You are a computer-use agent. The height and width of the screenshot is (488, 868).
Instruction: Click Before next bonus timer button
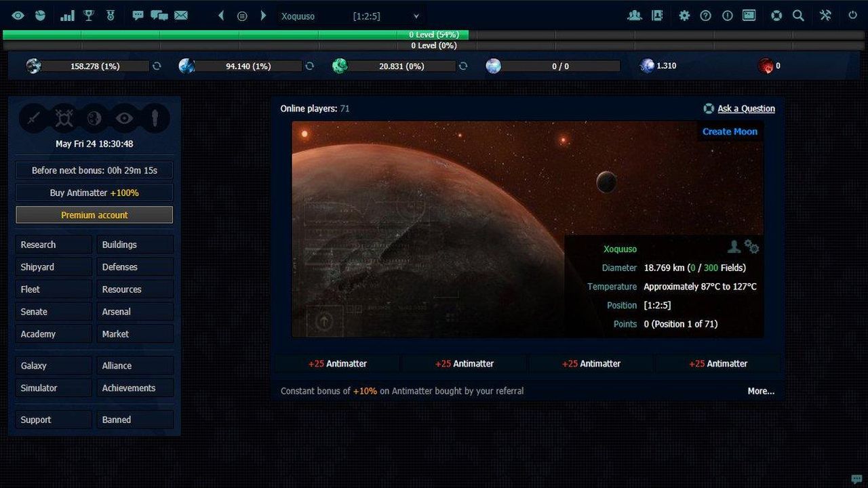tap(94, 170)
